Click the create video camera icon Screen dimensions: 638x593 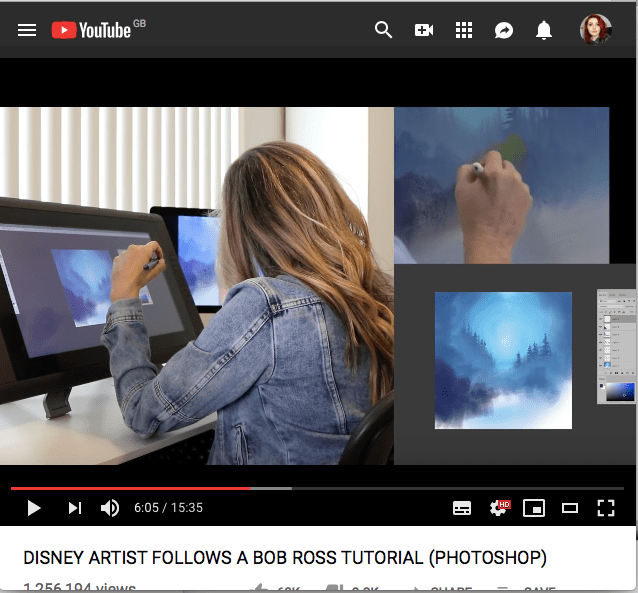click(x=424, y=30)
